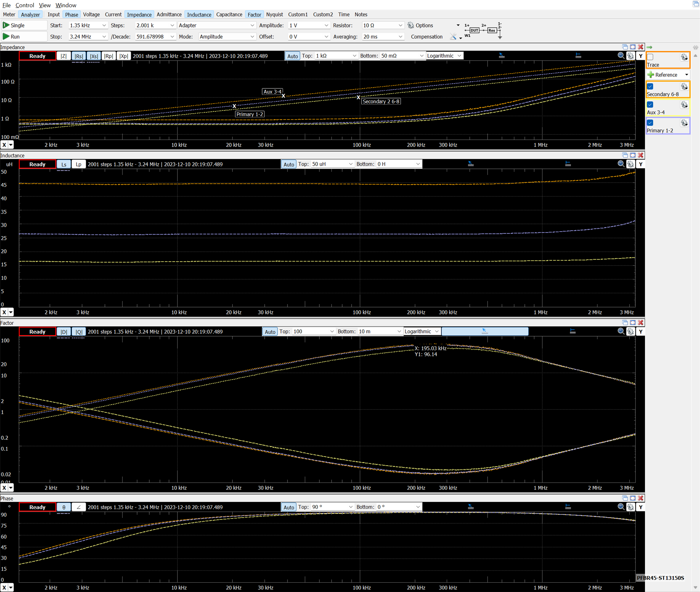Toggle the |D| trace in Factor plot

pyautogui.click(x=64, y=332)
